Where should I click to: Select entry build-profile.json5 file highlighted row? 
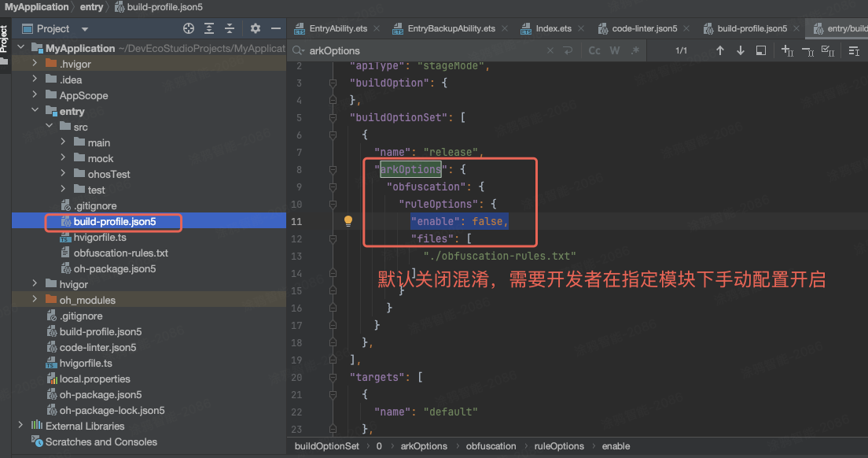click(149, 221)
